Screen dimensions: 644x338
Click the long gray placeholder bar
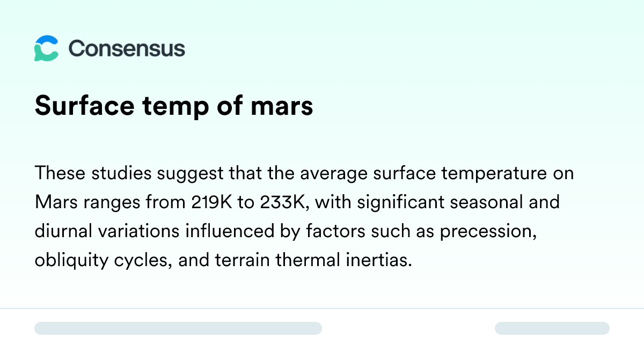(x=178, y=328)
